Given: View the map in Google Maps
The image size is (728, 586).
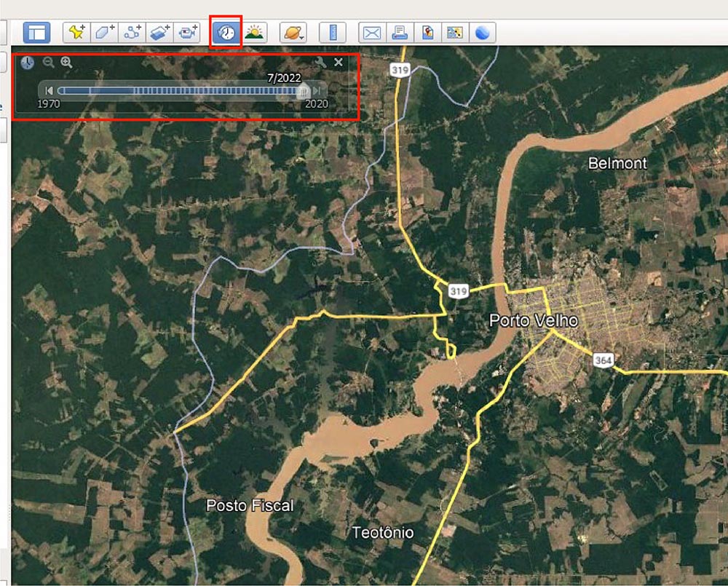Looking at the screenshot, I should pyautogui.click(x=454, y=31).
